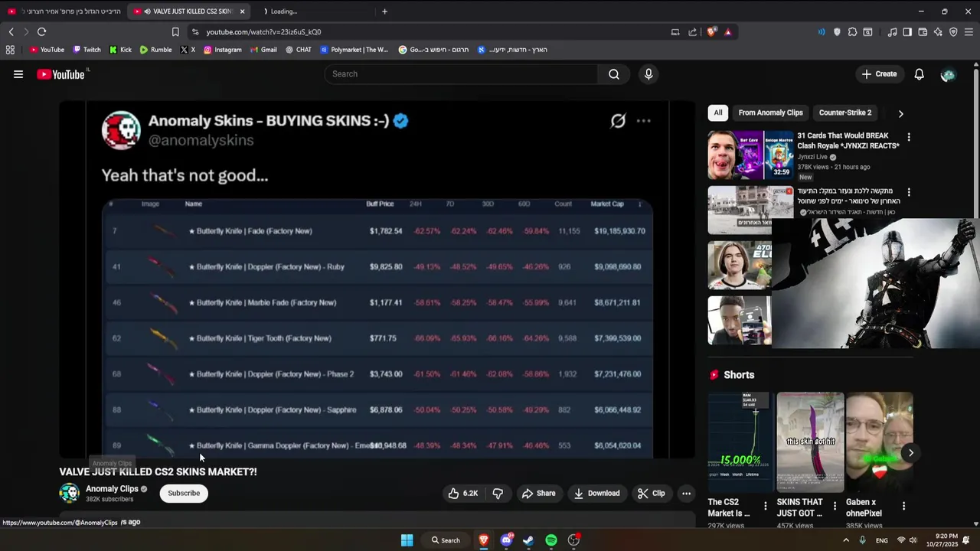Open browser extensions puzzle icon
Screen dimensions: 980x551
coord(852,32)
